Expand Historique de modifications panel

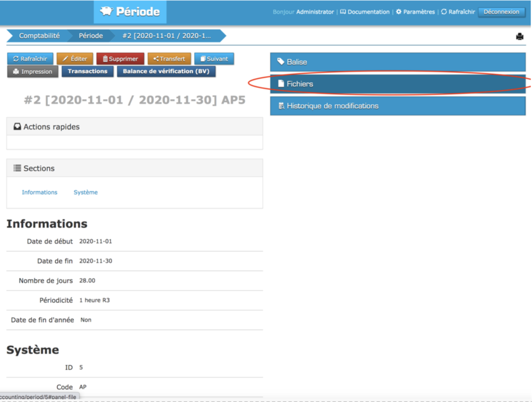pyautogui.click(x=397, y=106)
